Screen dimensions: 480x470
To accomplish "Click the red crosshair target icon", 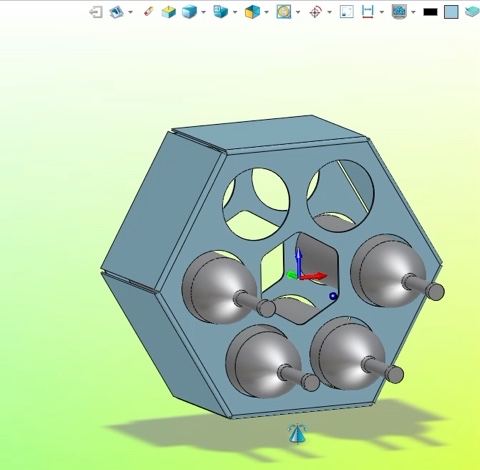I will click(x=315, y=12).
